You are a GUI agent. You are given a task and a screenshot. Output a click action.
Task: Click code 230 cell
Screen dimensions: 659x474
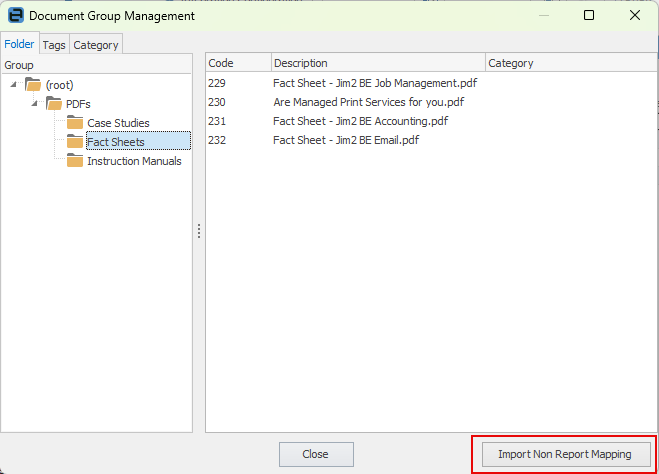217,102
